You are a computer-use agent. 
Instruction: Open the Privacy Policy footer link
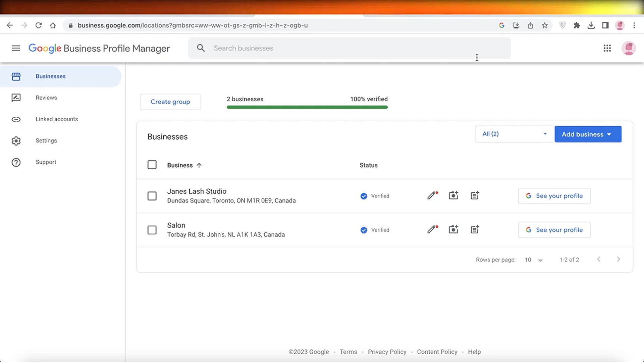point(387,352)
